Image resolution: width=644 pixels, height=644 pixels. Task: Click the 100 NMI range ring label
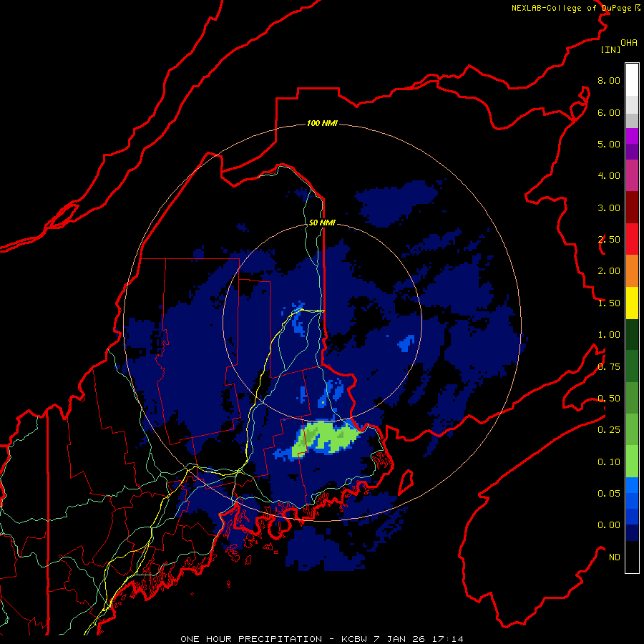(322, 123)
